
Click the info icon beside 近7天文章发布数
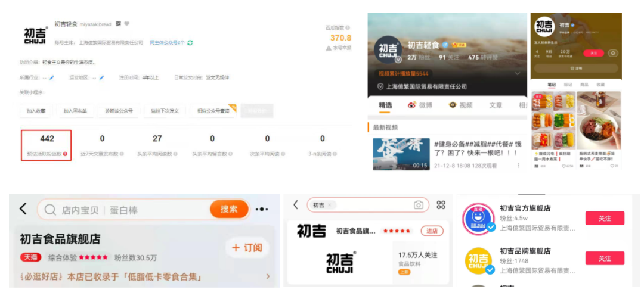tap(121, 154)
